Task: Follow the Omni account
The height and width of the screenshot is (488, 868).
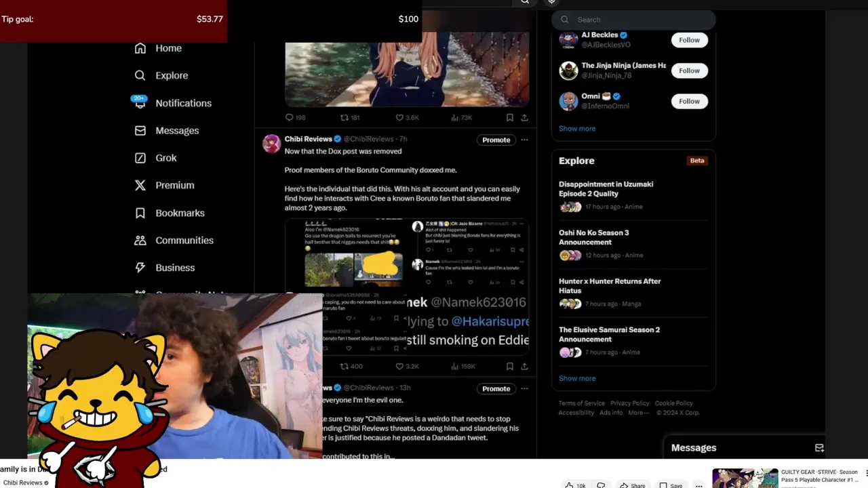Action: pos(689,101)
